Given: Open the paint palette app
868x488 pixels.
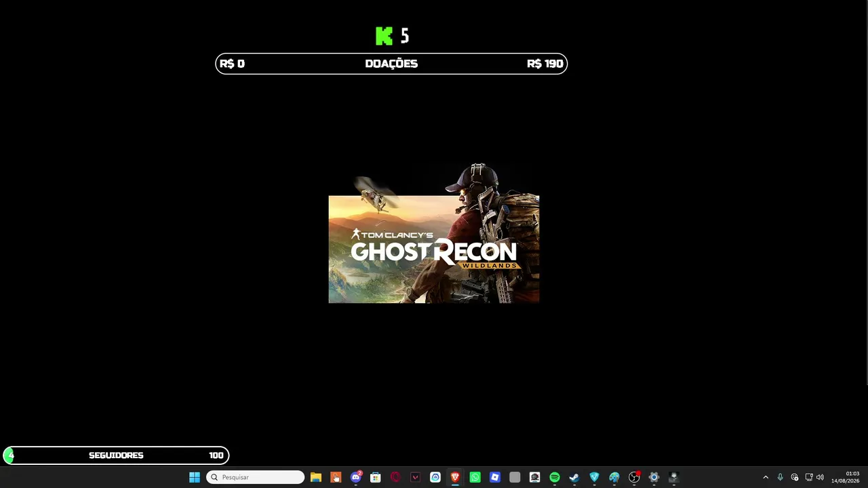Looking at the screenshot, I should (614, 477).
